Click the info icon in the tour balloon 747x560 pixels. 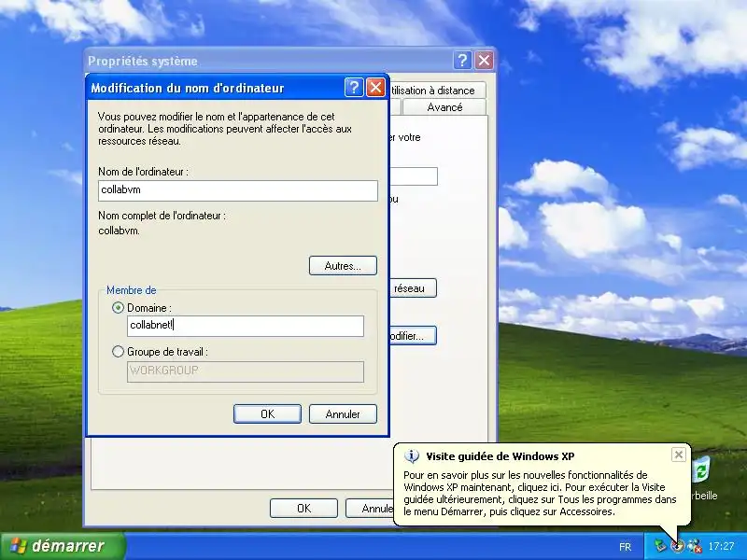pos(412,456)
